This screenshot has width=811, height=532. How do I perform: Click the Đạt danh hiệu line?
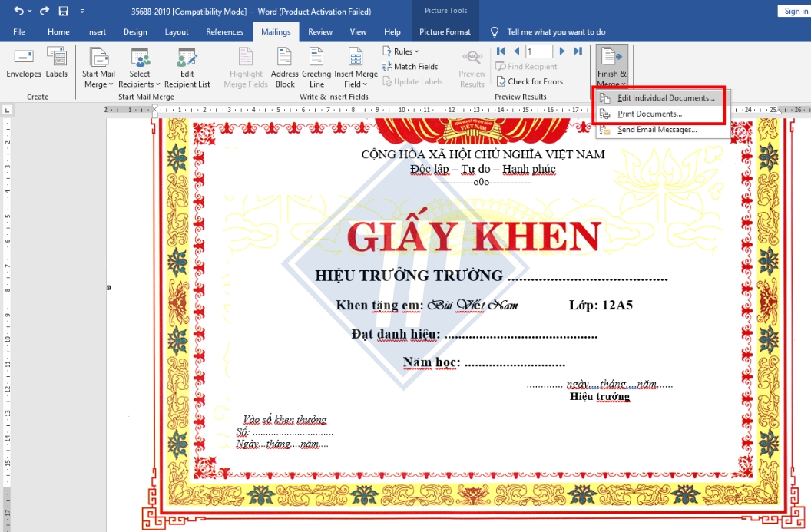tap(475, 335)
